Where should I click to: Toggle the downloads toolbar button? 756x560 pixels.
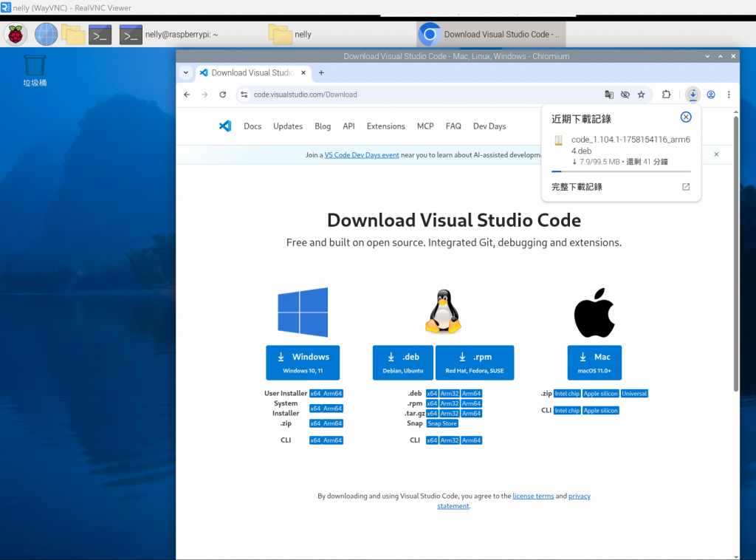coord(693,95)
